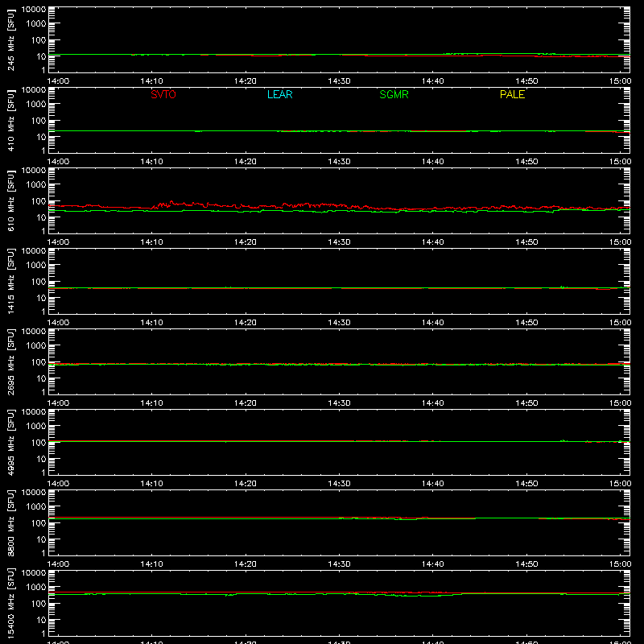The image size is (644, 644).
Task: Click 14:00 time label under 1415 MHz panel
Action: (58, 323)
